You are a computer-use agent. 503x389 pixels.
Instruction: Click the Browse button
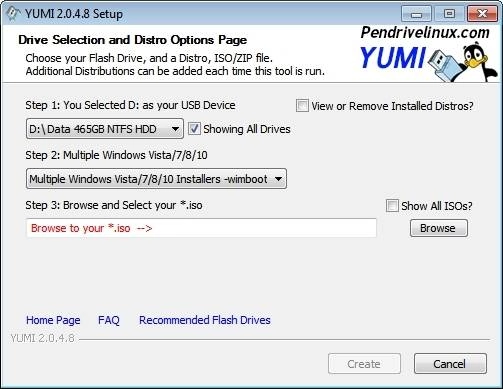coord(439,228)
